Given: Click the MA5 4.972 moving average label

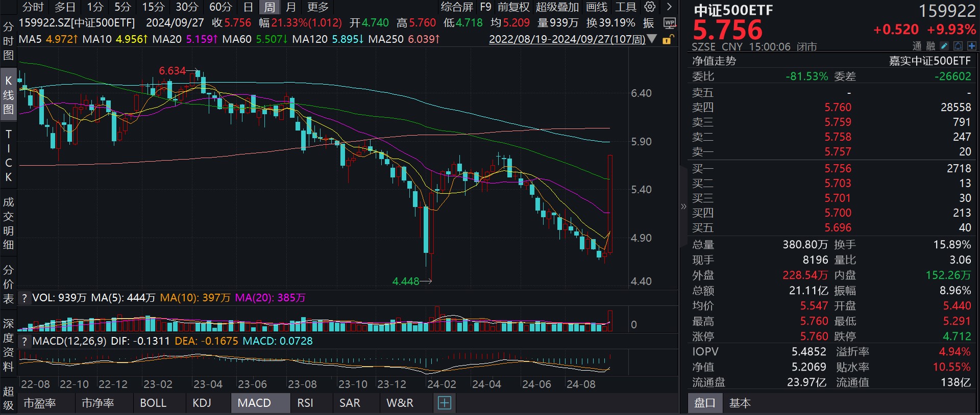Looking at the screenshot, I should [48, 39].
